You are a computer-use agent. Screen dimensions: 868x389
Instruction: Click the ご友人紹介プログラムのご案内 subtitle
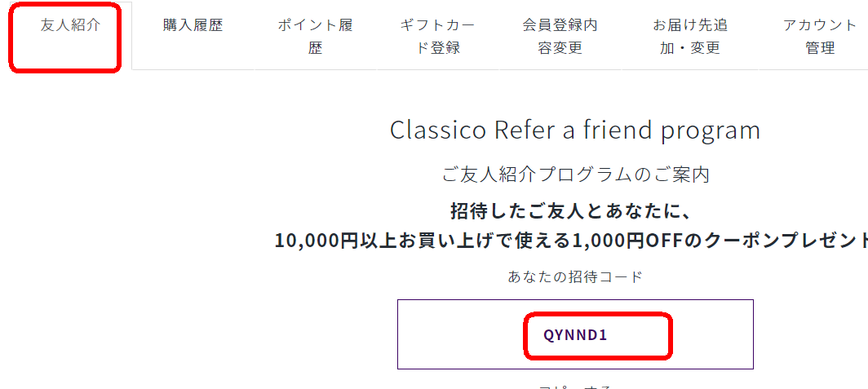pos(575,175)
